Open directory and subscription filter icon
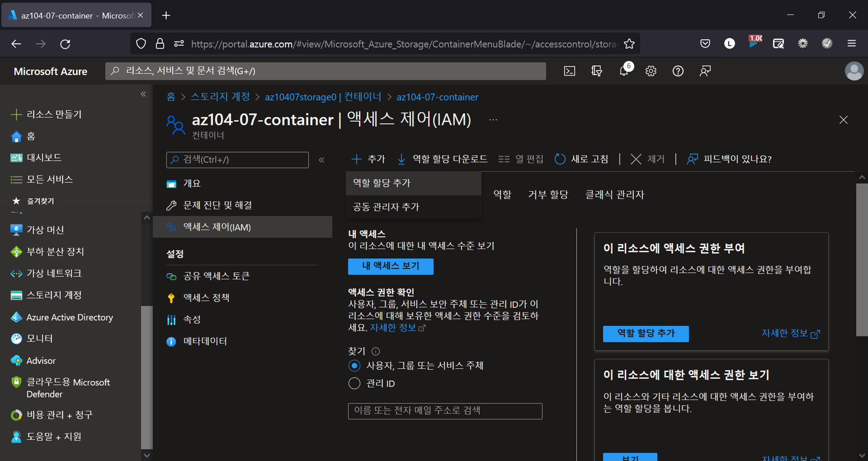 pyautogui.click(x=597, y=71)
